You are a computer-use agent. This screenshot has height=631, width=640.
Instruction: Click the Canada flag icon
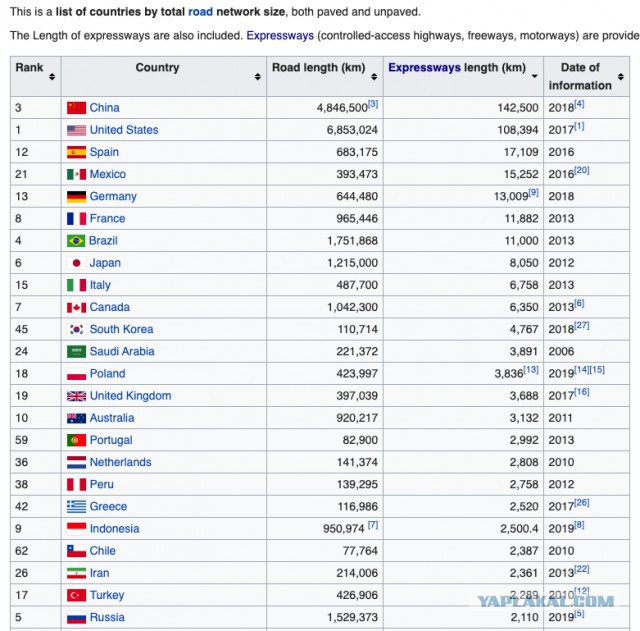coord(76,307)
